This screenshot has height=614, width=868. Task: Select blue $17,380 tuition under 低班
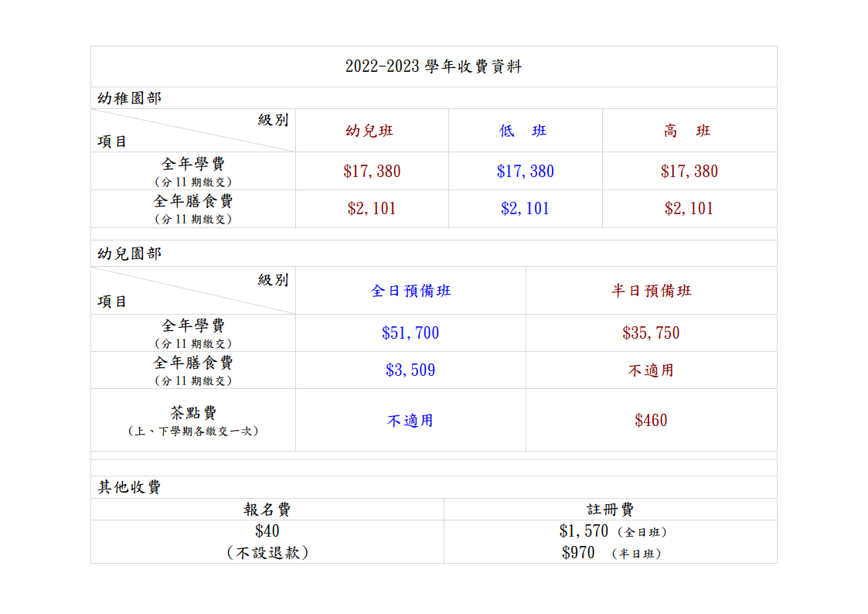[x=525, y=172]
